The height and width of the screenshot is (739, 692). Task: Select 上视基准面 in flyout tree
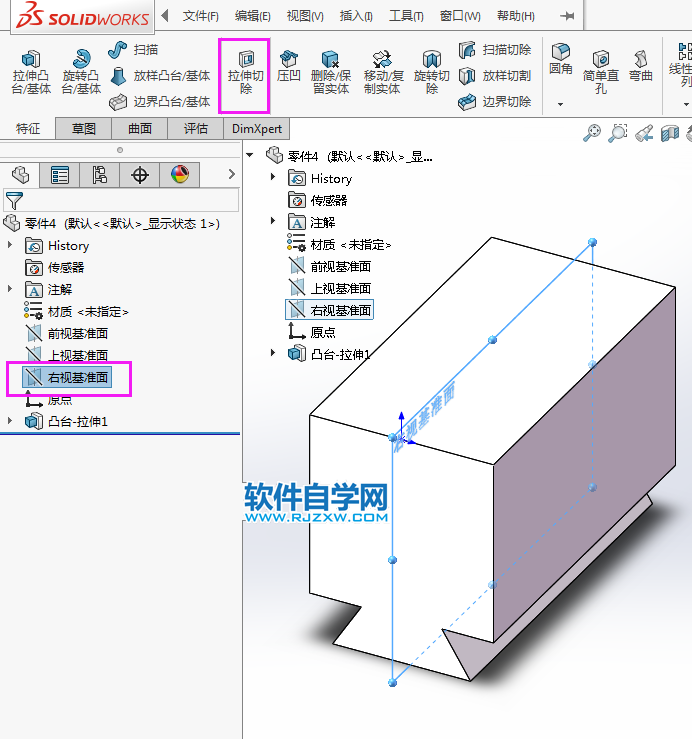pos(330,288)
